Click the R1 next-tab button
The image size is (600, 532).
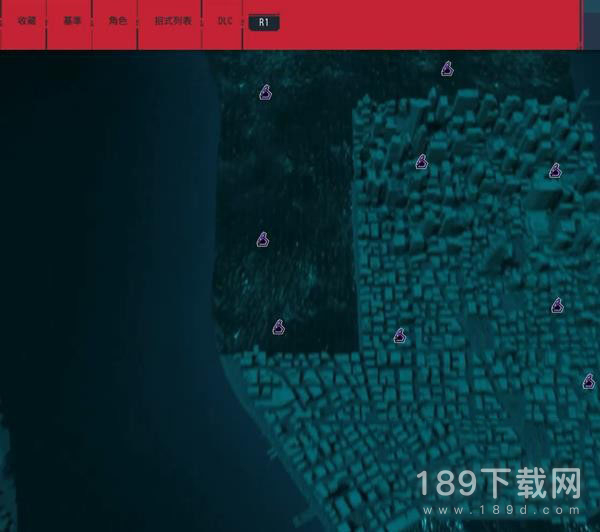pyautogui.click(x=264, y=23)
